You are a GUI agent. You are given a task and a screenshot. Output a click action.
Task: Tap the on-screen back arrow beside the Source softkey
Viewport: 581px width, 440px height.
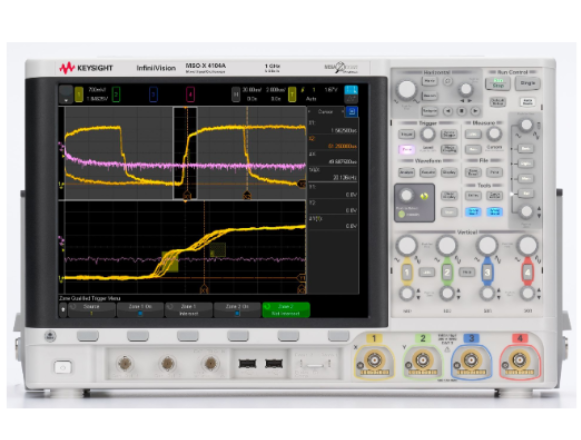(x=63, y=310)
